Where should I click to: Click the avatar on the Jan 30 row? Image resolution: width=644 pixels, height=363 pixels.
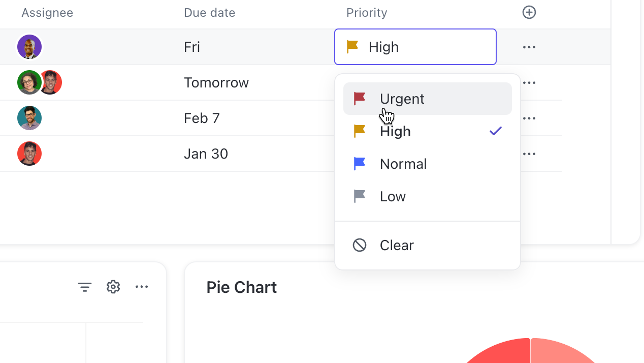[29, 153]
